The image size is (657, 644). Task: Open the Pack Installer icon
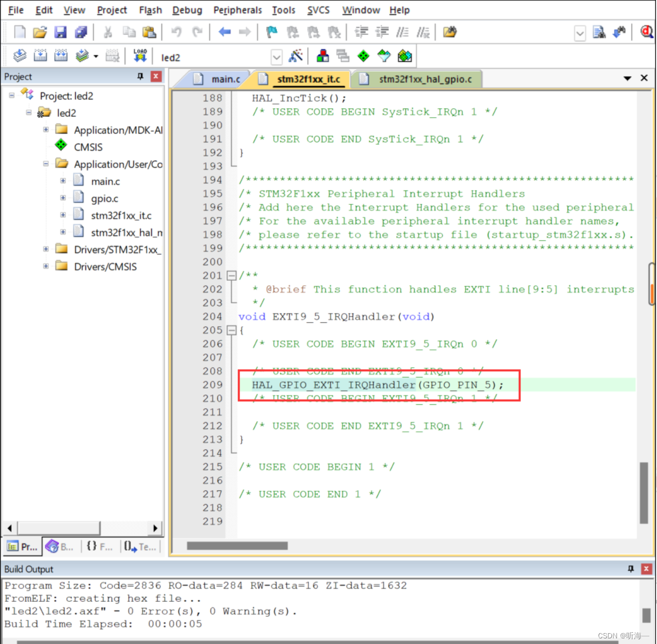click(x=405, y=56)
